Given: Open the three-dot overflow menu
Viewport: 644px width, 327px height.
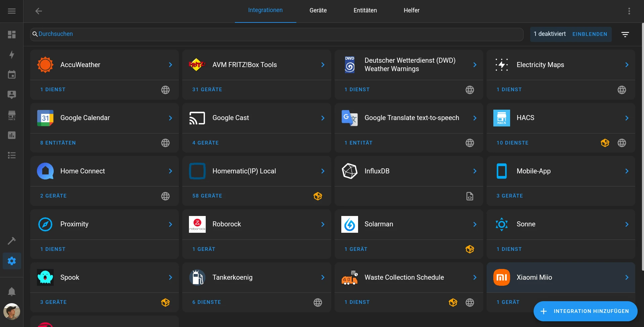Looking at the screenshot, I should pyautogui.click(x=629, y=11).
